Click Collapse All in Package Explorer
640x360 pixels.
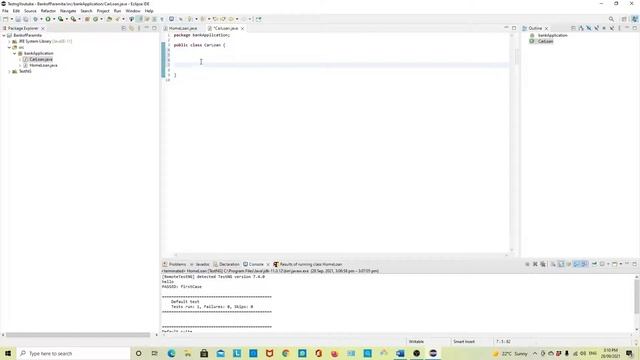(124, 29)
